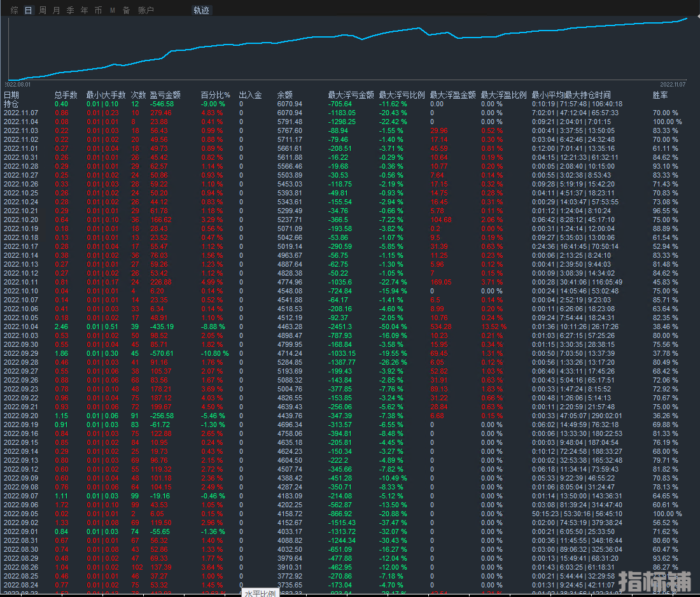Open the 备 notes tab
The width and height of the screenshot is (700, 597).
pyautogui.click(x=126, y=10)
